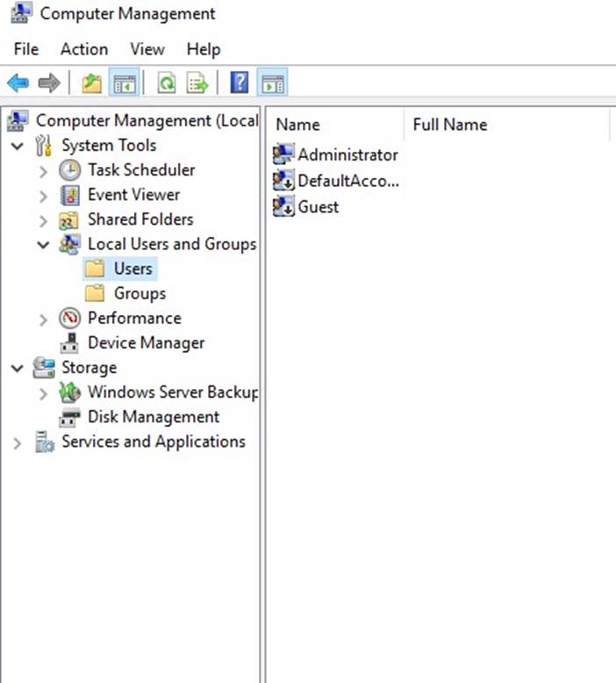Click the Event Viewer icon

(x=69, y=195)
